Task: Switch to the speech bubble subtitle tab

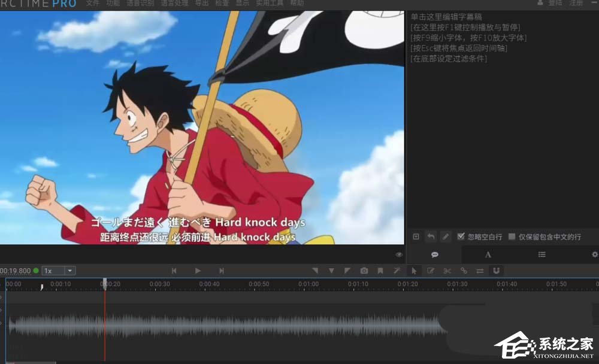Action: pos(434,254)
